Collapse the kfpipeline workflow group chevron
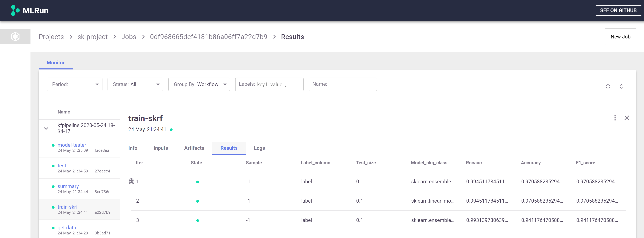 [x=46, y=129]
